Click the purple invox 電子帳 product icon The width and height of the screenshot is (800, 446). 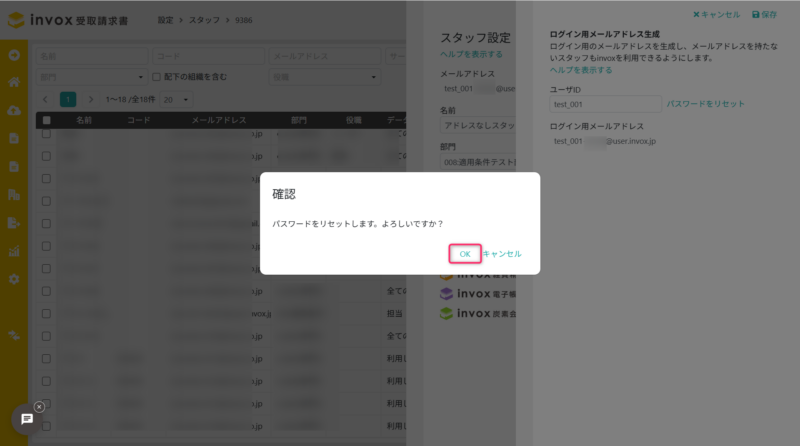(446, 293)
